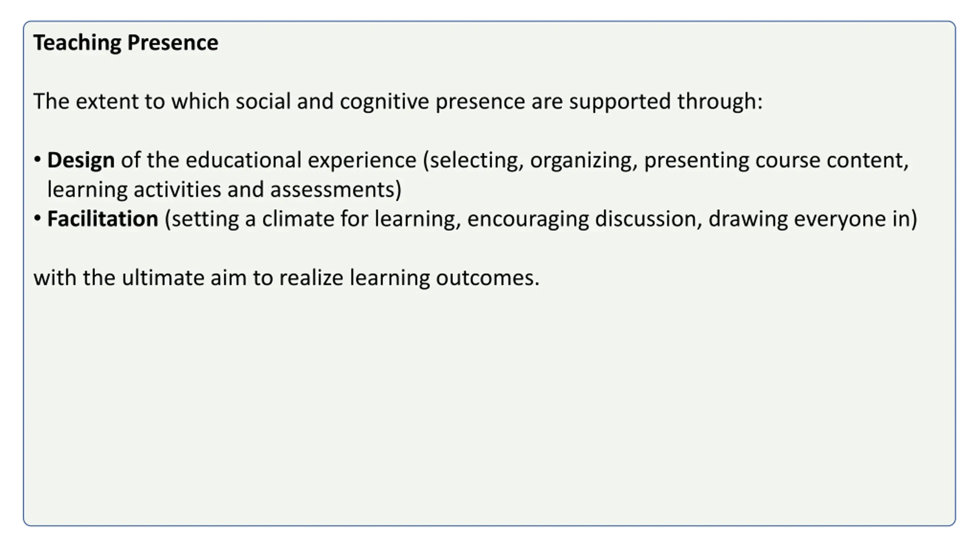Click the bold word 'Design'
Screen dimensions: 980x551
click(81, 160)
